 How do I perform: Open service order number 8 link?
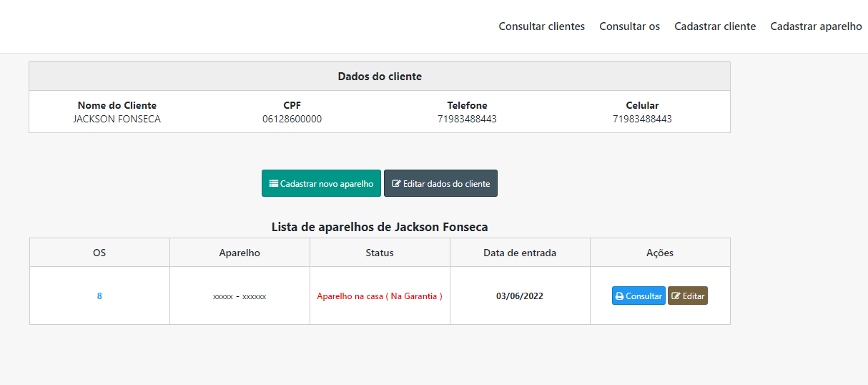coord(99,296)
